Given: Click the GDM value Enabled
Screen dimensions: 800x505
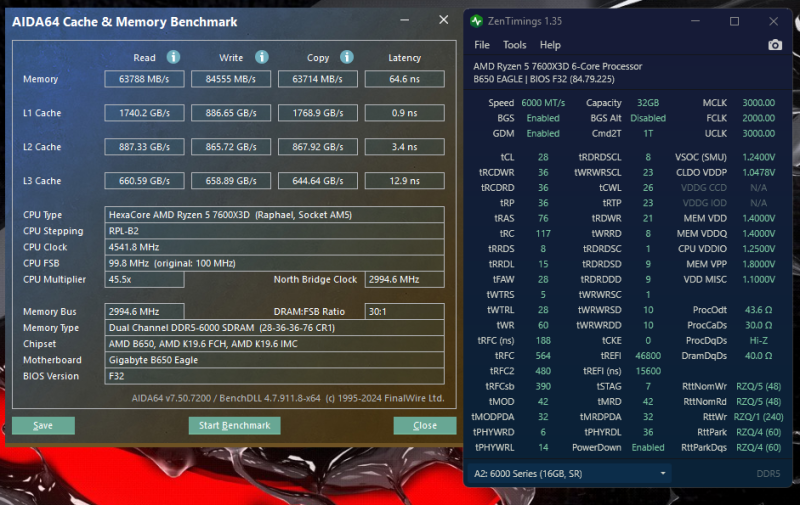Looking at the screenshot, I should 543,133.
